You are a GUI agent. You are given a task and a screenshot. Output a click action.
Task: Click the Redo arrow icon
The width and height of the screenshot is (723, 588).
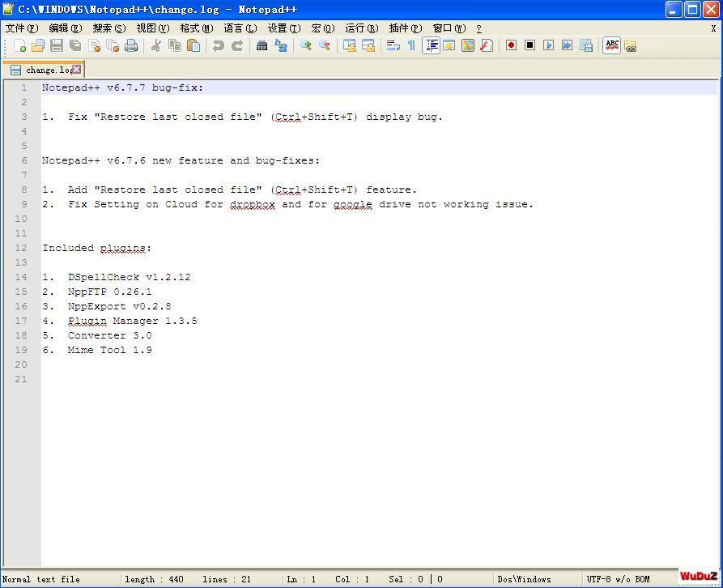coord(237,45)
